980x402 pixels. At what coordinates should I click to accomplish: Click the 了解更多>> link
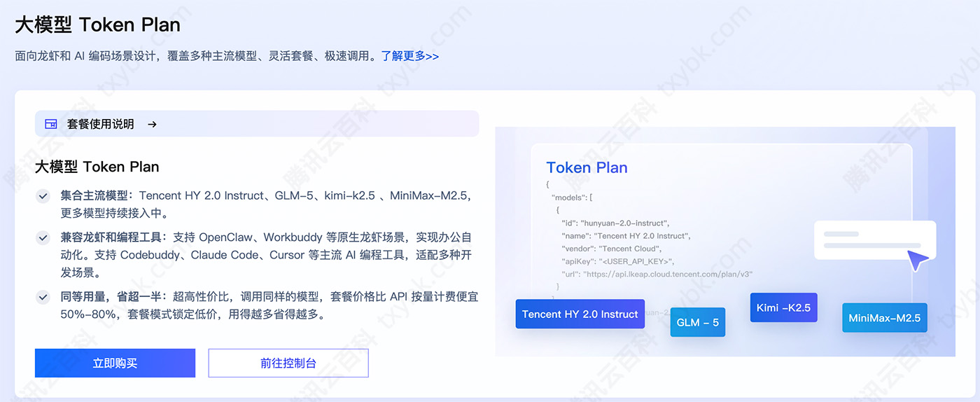pos(410,56)
